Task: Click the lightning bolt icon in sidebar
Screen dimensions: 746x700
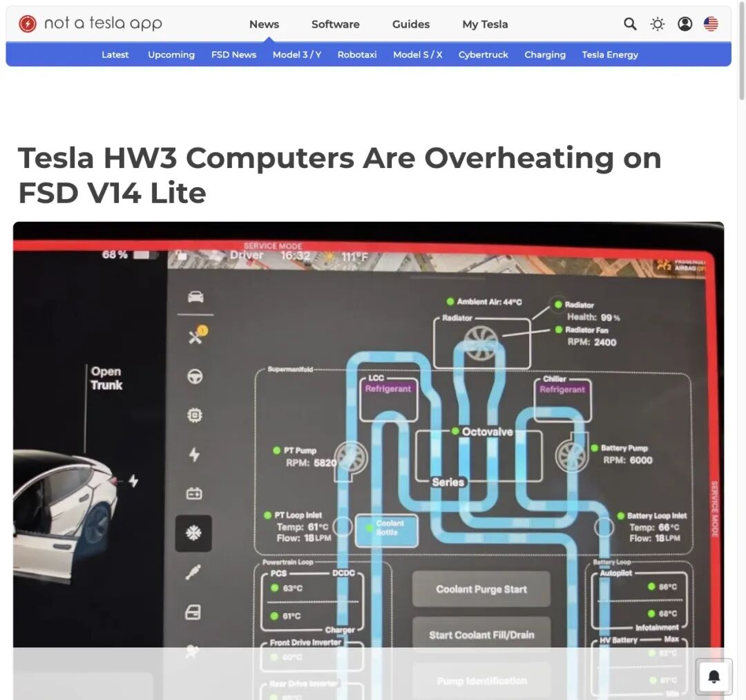Action: pyautogui.click(x=195, y=455)
